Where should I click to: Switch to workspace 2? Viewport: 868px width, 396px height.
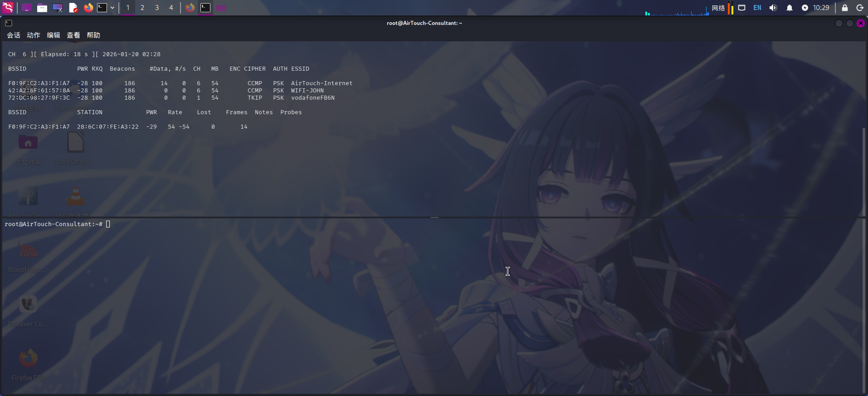(142, 8)
